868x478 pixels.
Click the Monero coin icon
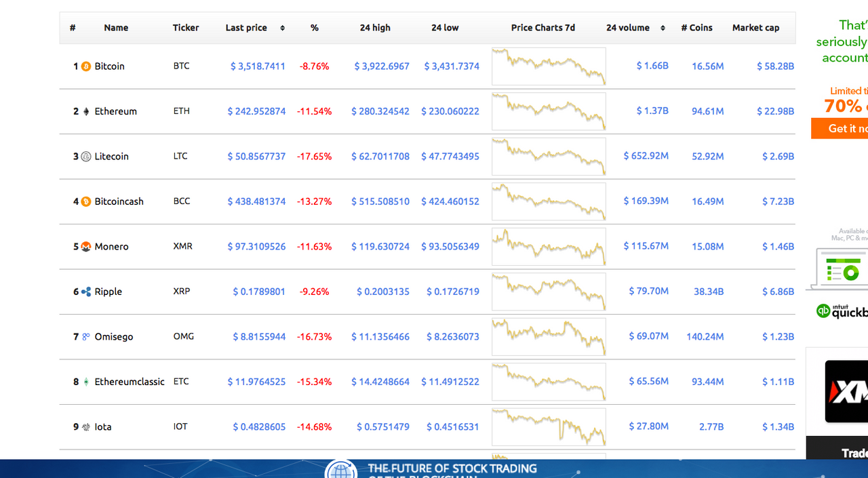pyautogui.click(x=86, y=247)
